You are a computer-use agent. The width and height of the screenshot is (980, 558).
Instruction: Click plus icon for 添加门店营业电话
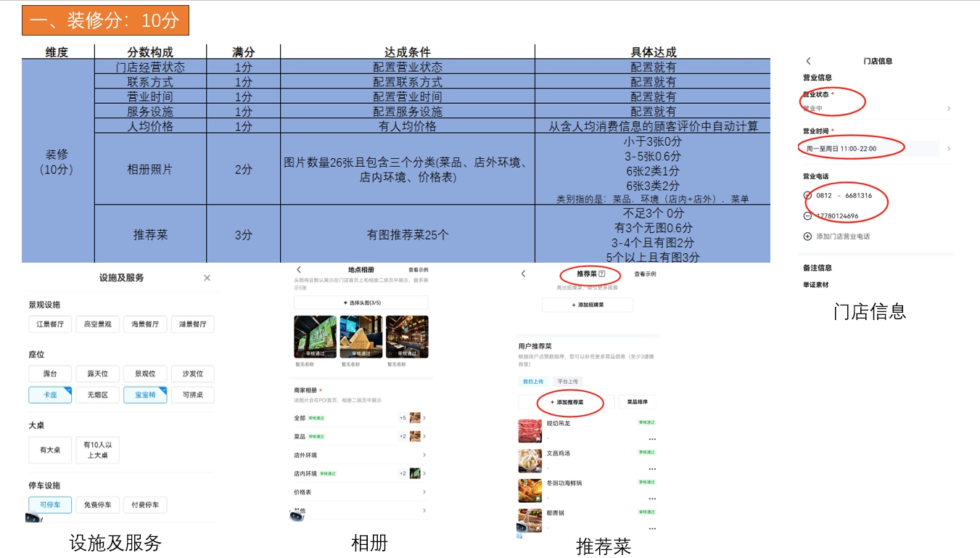coord(807,237)
